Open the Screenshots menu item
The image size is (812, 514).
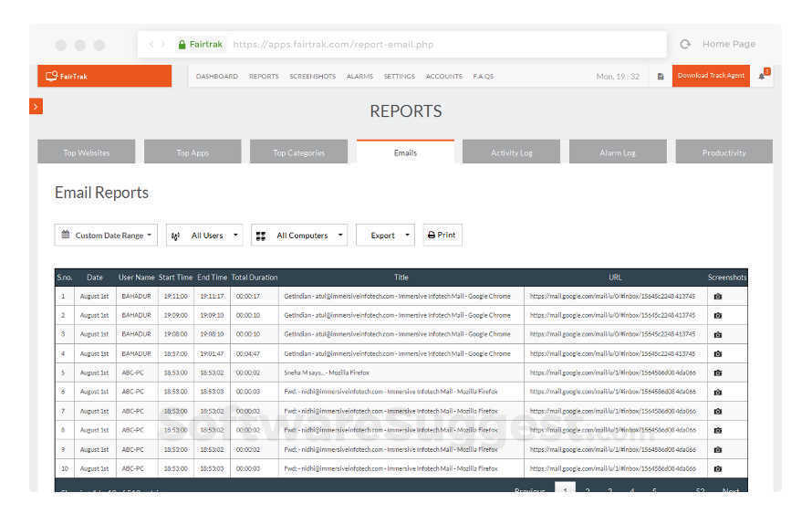pyautogui.click(x=312, y=76)
